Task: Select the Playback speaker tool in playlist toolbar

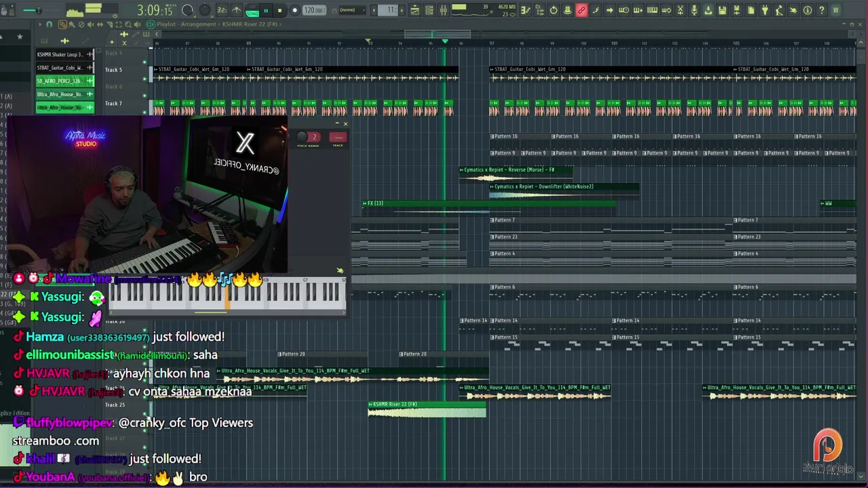Action: pos(137,24)
